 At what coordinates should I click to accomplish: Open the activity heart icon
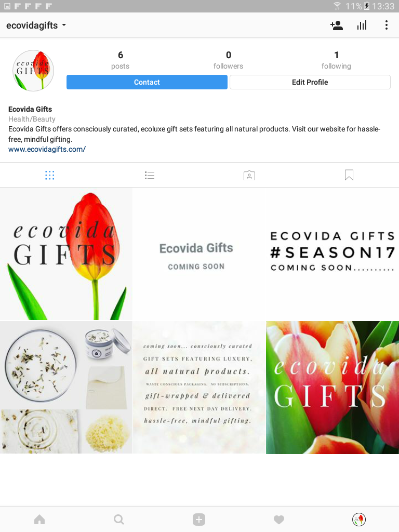(x=279, y=520)
